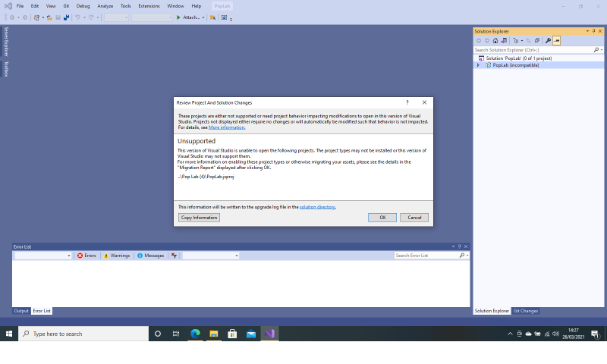This screenshot has width=607, height=364.
Task: Open the Error List scope dropdown
Action: point(43,256)
